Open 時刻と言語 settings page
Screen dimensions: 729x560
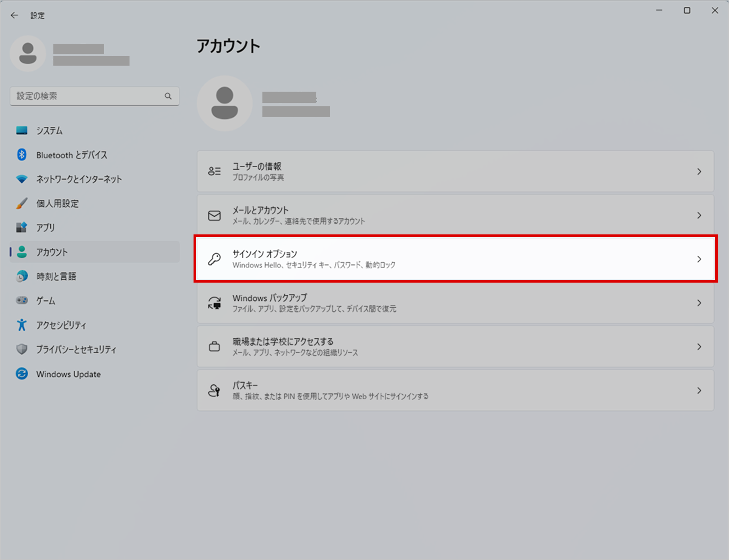click(x=56, y=277)
